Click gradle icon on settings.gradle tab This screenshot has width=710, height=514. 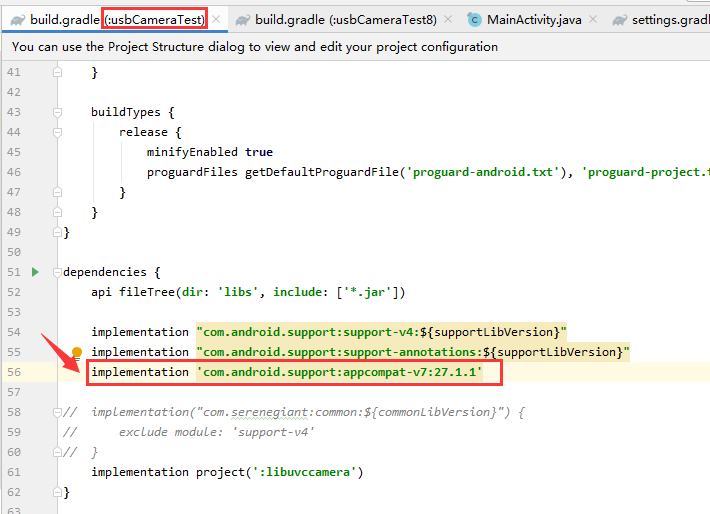pos(619,20)
